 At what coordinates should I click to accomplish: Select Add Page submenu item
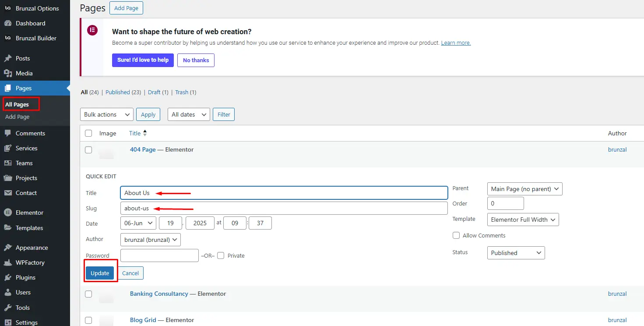coord(18,117)
